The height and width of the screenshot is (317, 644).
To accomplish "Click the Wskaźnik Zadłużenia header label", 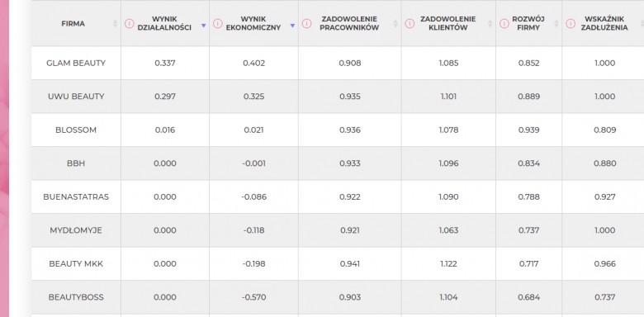I will pos(606,23).
